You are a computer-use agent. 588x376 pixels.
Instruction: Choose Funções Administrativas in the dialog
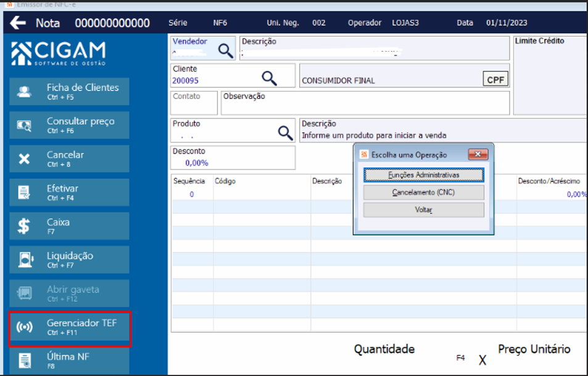pos(424,175)
